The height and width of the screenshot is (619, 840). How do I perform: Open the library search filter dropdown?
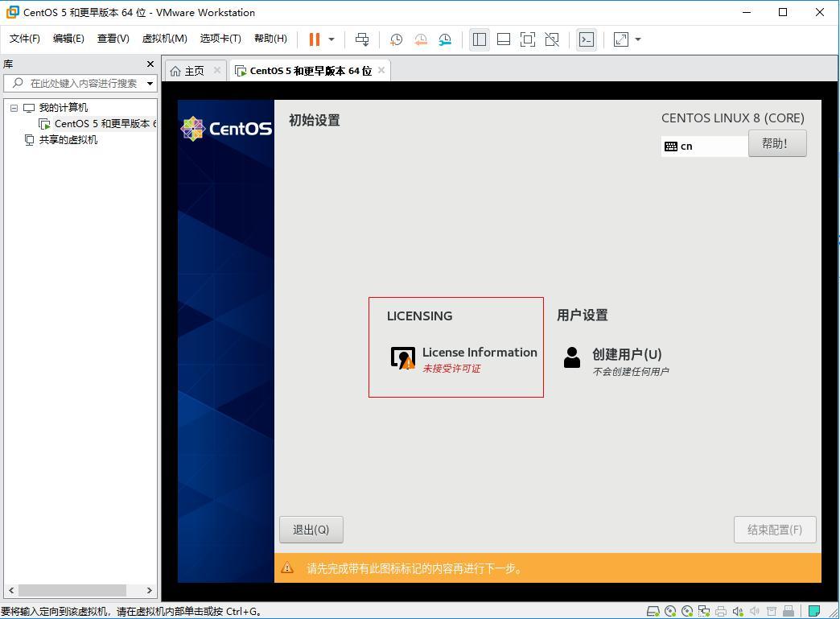point(151,82)
